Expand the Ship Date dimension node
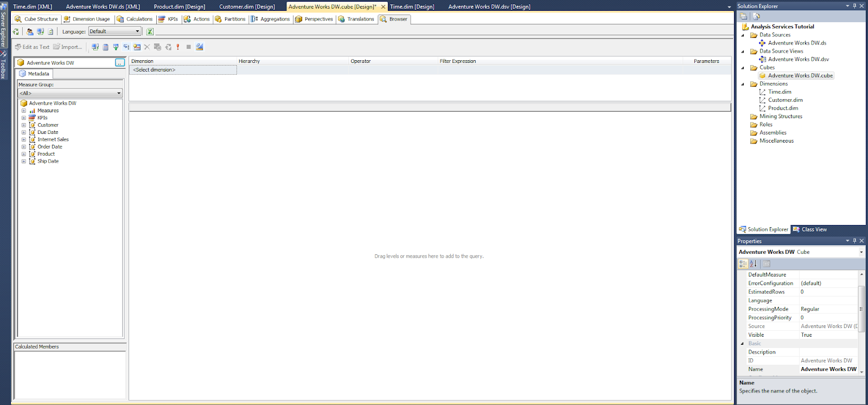868x405 pixels. 24,161
